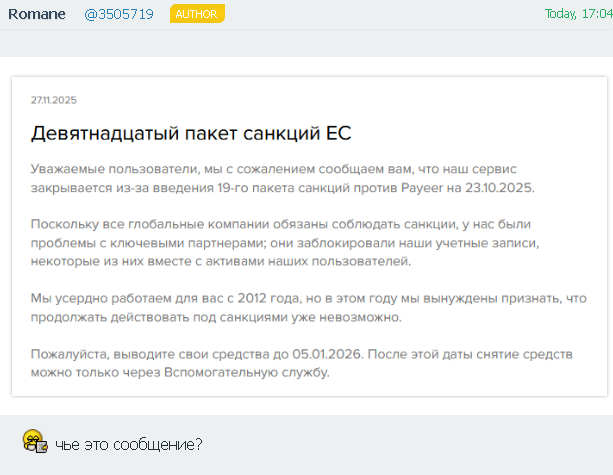The height and width of the screenshot is (475, 613).
Task: Click the message text чье это сообщение?
Action: point(129,444)
